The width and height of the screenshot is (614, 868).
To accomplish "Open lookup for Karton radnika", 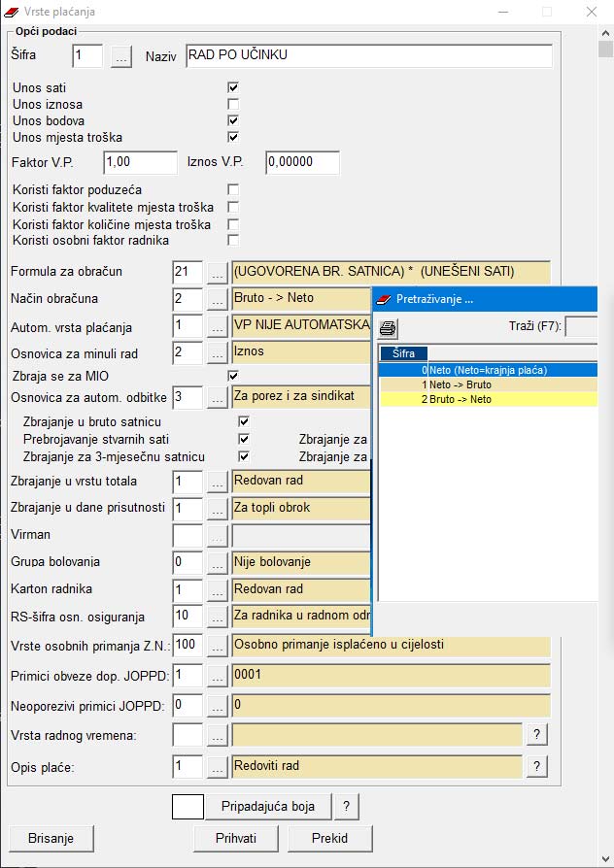I will tap(218, 590).
